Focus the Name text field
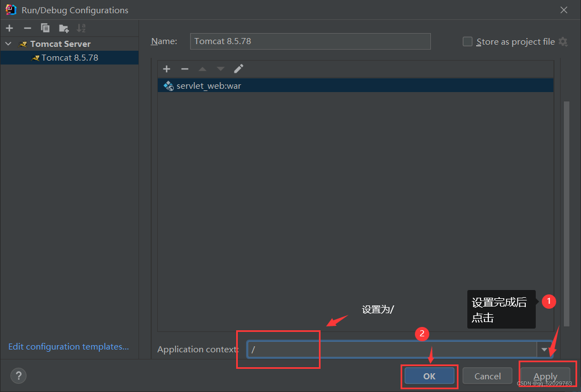Image resolution: width=581 pixels, height=392 pixels. coord(311,41)
